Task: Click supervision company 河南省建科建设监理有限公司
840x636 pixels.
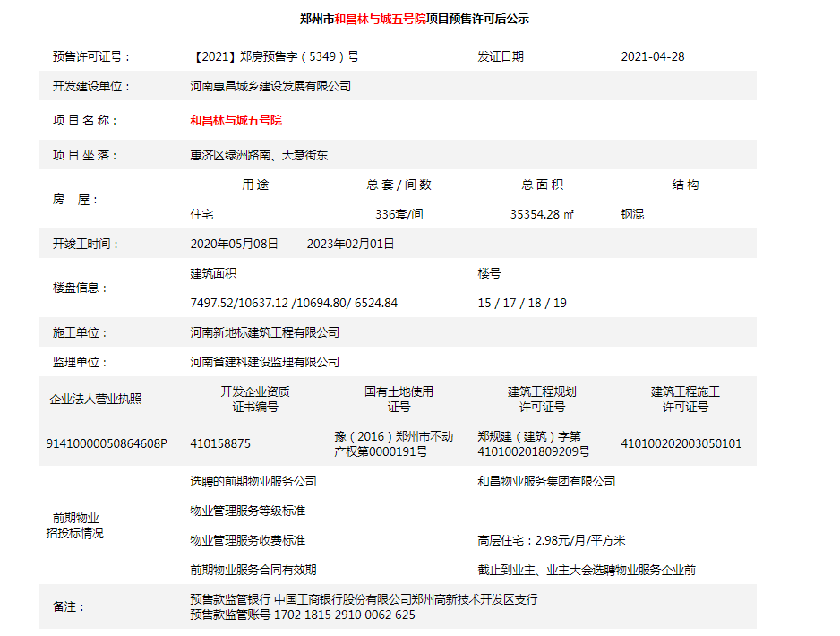Action: click(265, 362)
